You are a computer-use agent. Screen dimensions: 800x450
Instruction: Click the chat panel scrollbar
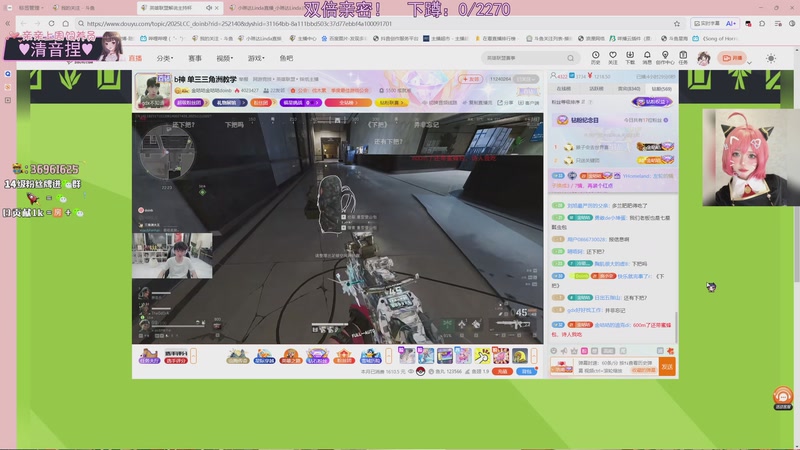[677, 327]
